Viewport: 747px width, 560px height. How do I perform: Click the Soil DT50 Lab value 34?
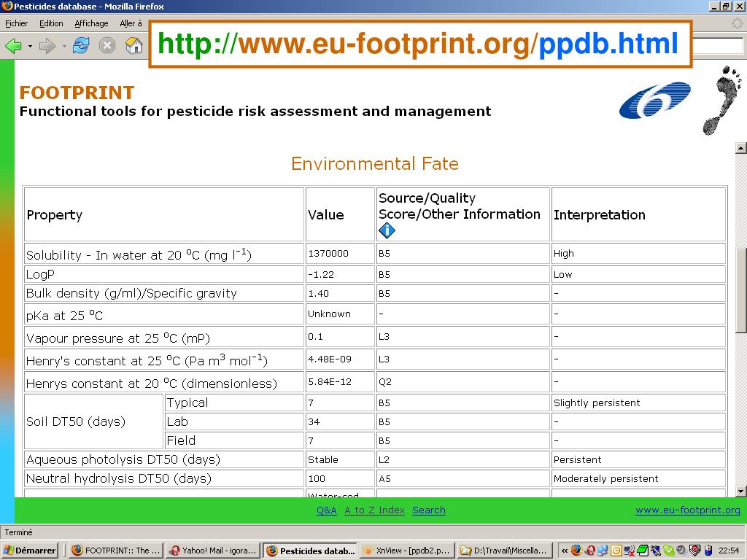314,422
